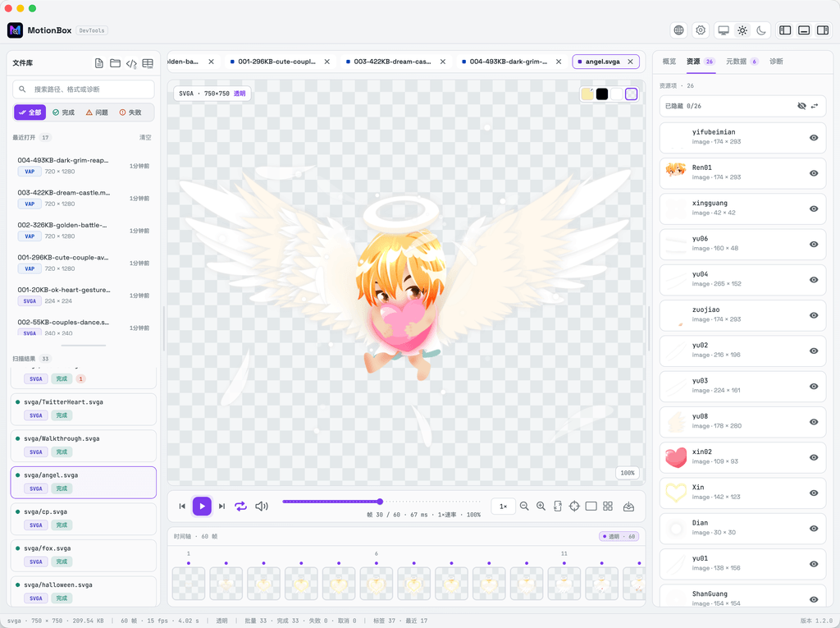840x628 pixels.
Task: Mute the audio speaker icon
Action: click(262, 507)
